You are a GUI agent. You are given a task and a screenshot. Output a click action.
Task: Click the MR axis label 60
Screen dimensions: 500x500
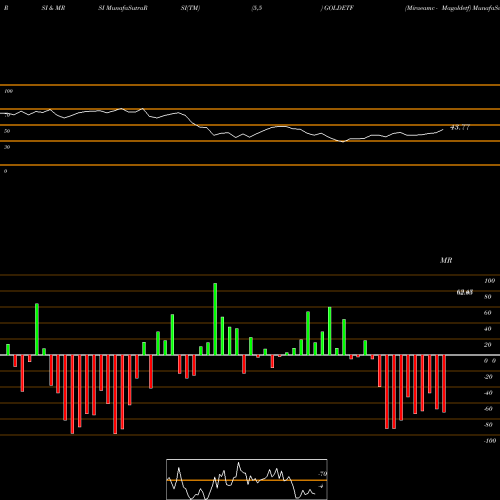coord(487,313)
